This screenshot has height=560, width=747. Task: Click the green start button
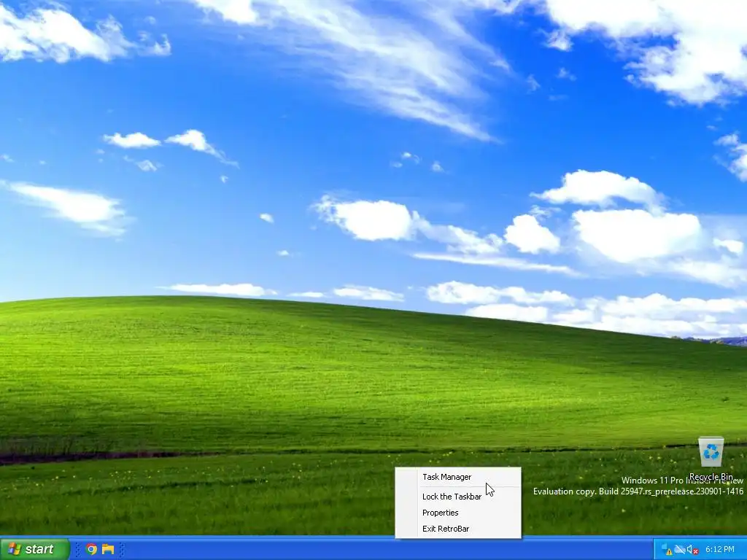(35, 549)
